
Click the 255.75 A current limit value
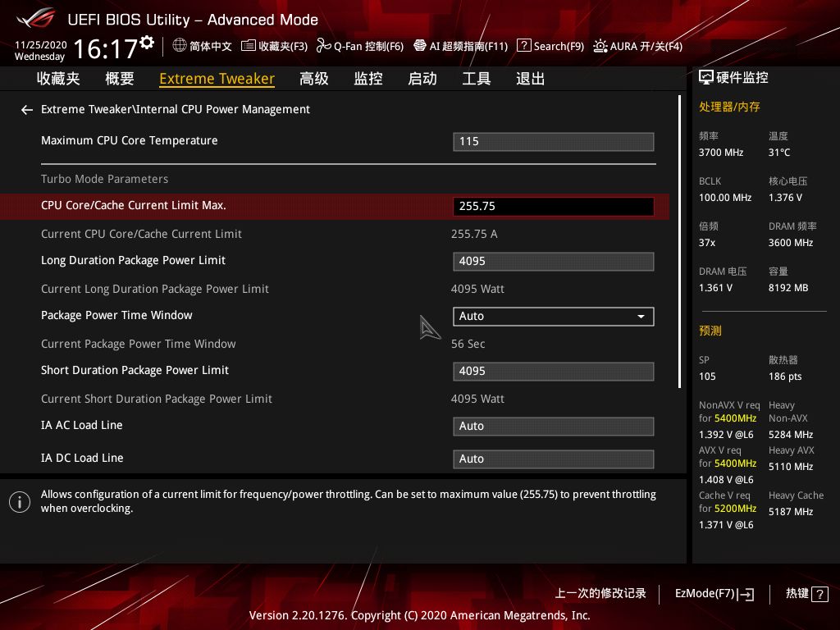(x=474, y=234)
